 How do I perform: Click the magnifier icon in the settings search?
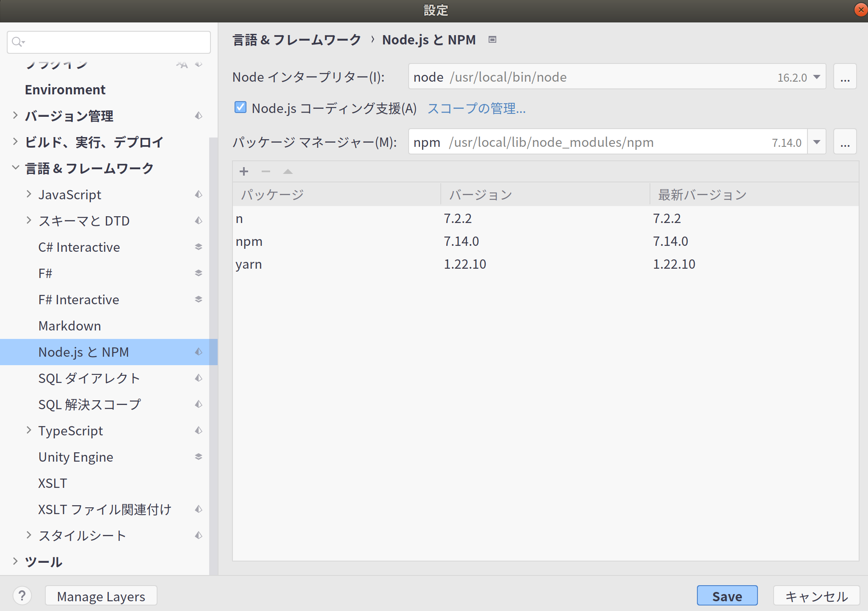click(18, 42)
